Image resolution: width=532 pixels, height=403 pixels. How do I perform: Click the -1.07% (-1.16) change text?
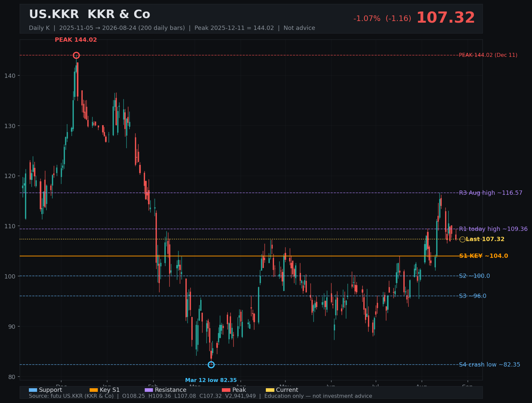coord(382,18)
